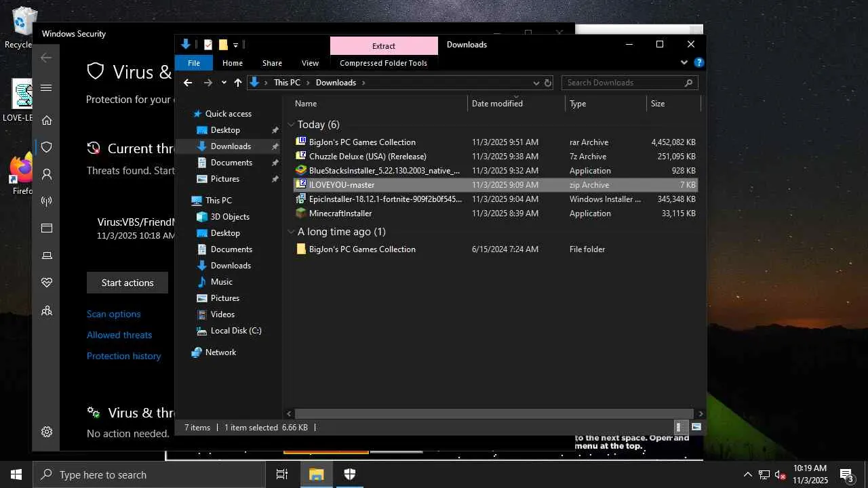Show hidden system tray icons
The width and height of the screenshot is (868, 488).
tap(748, 474)
